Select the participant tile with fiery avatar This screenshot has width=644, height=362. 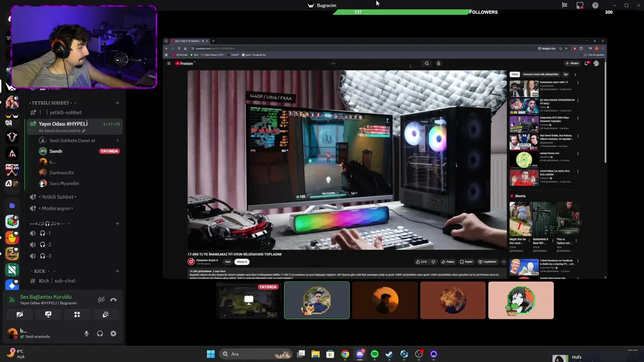tap(453, 301)
